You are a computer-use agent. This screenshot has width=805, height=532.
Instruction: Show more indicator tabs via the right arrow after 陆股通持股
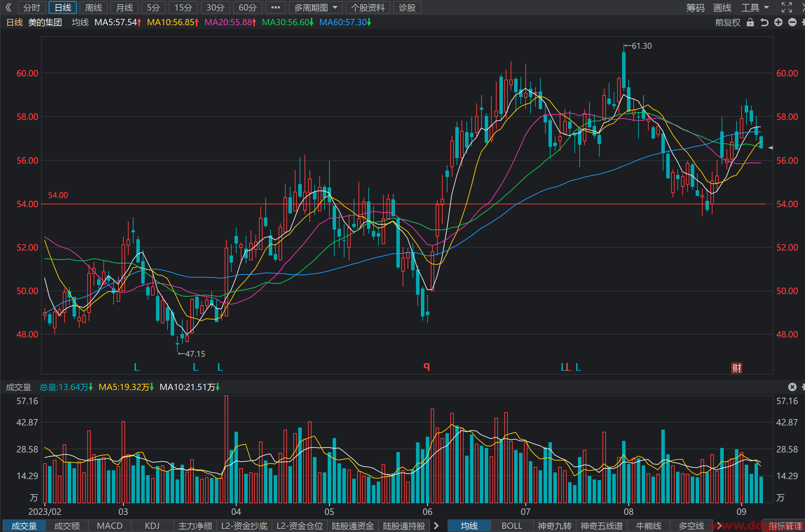click(x=436, y=526)
